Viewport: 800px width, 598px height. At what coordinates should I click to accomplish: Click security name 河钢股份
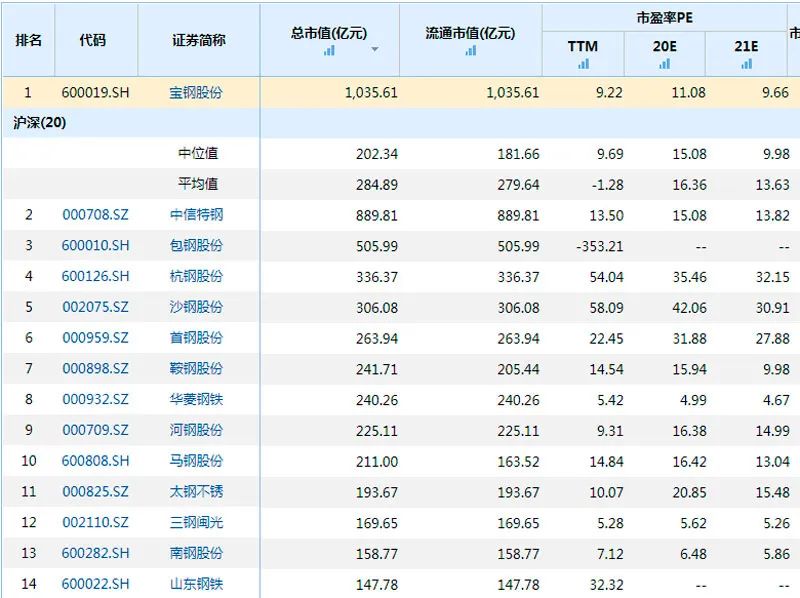point(196,430)
